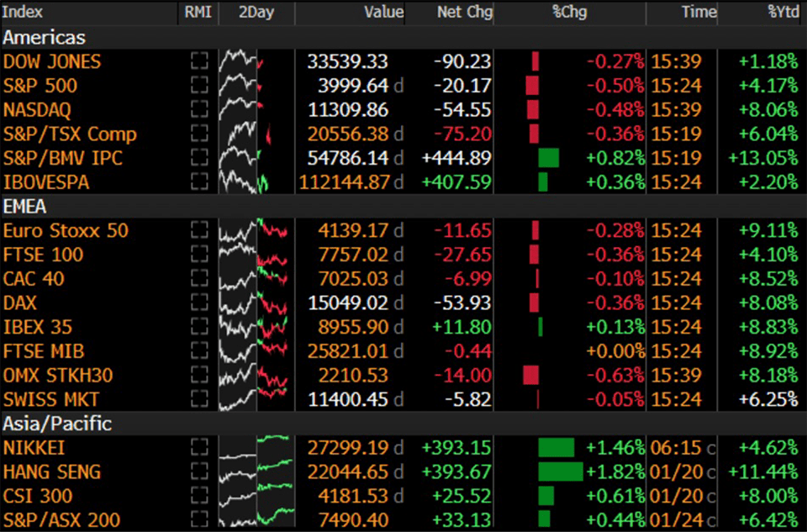Viewport: 807px width, 532px height.
Task: Toggle RMI checkbox for NASDAQ
Action: pyautogui.click(x=199, y=109)
